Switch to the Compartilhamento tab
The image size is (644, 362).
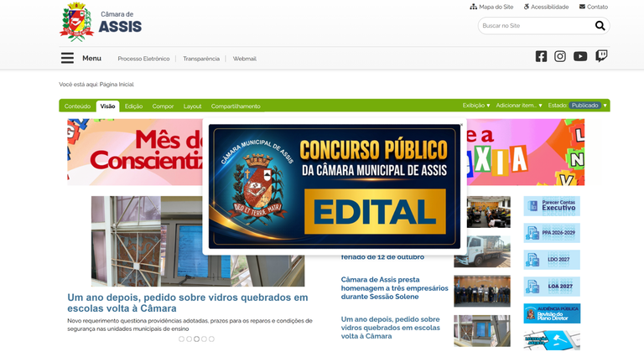click(x=236, y=106)
